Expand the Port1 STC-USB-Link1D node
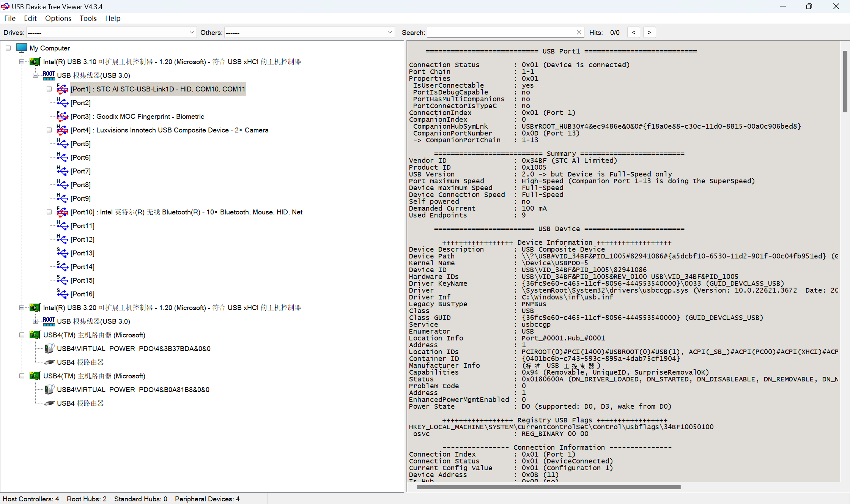Image resolution: width=850 pixels, height=504 pixels. pyautogui.click(x=49, y=89)
